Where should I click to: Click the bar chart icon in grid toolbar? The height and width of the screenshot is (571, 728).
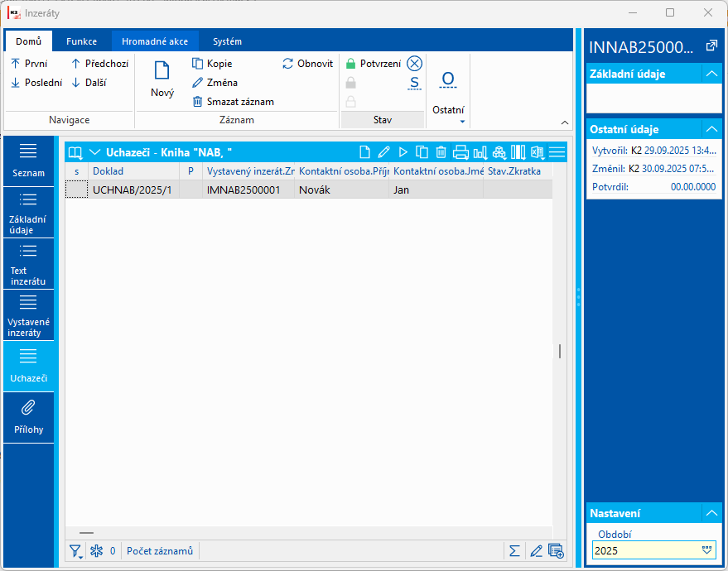[480, 152]
